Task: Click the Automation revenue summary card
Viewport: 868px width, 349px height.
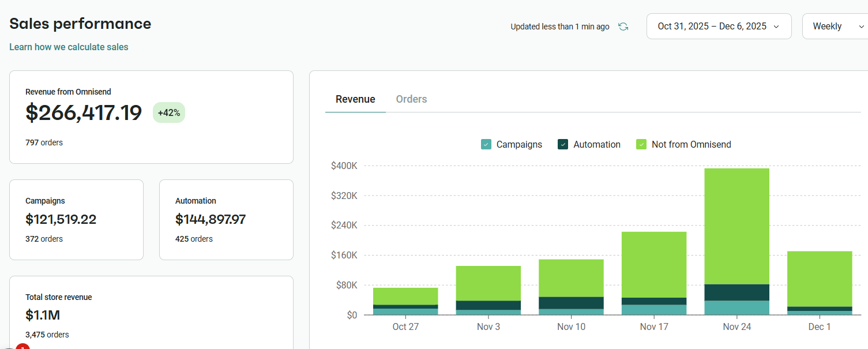Action: [226, 219]
